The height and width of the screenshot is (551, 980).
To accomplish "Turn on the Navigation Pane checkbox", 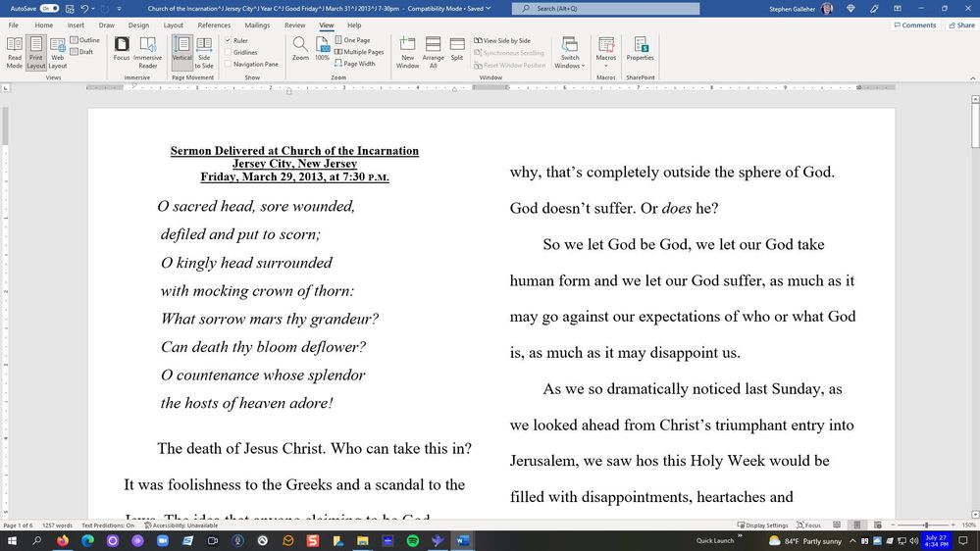I will pos(229,64).
